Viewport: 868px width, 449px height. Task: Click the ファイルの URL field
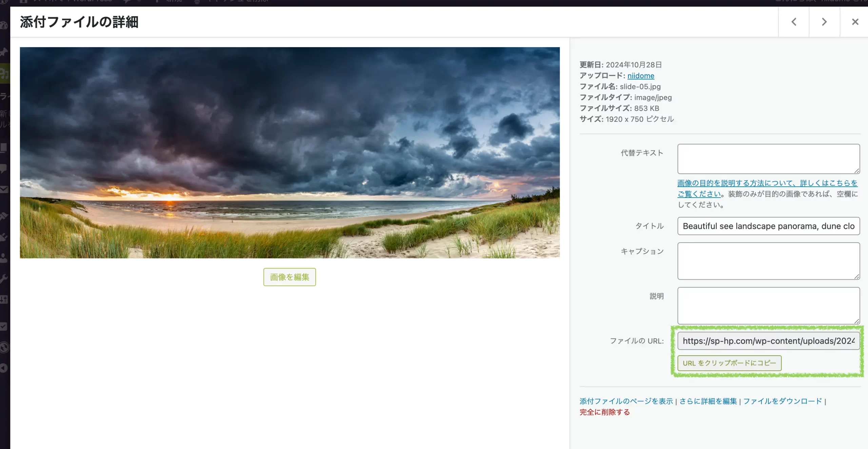click(x=768, y=341)
